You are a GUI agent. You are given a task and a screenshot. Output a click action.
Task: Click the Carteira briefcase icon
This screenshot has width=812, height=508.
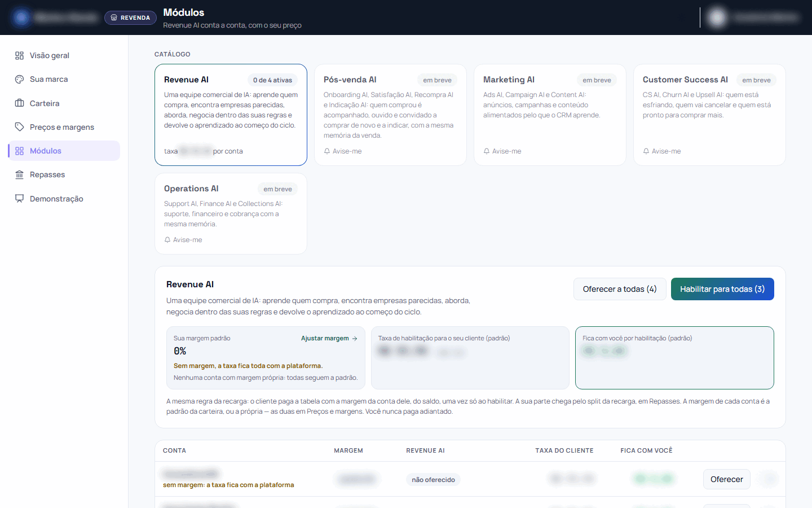[x=19, y=103]
